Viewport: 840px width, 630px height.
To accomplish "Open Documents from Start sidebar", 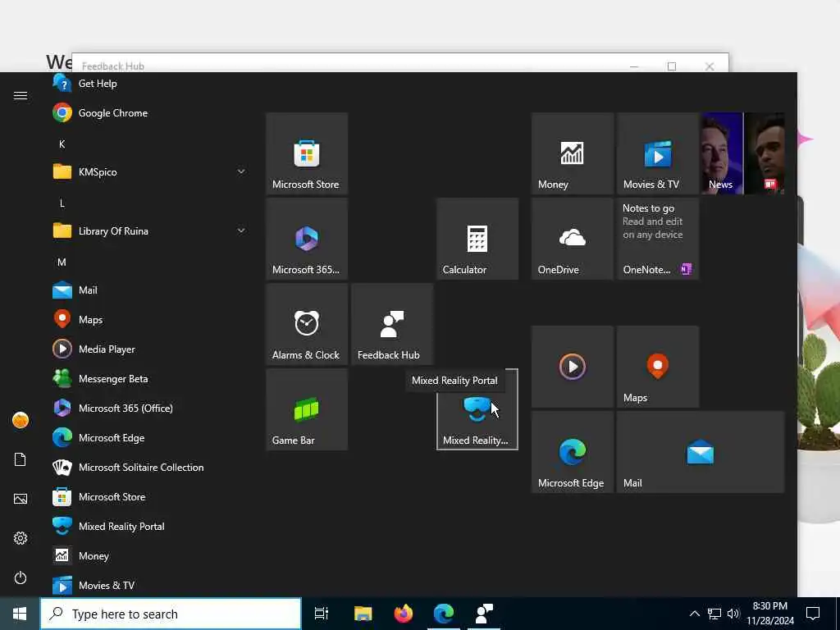I will [x=21, y=459].
